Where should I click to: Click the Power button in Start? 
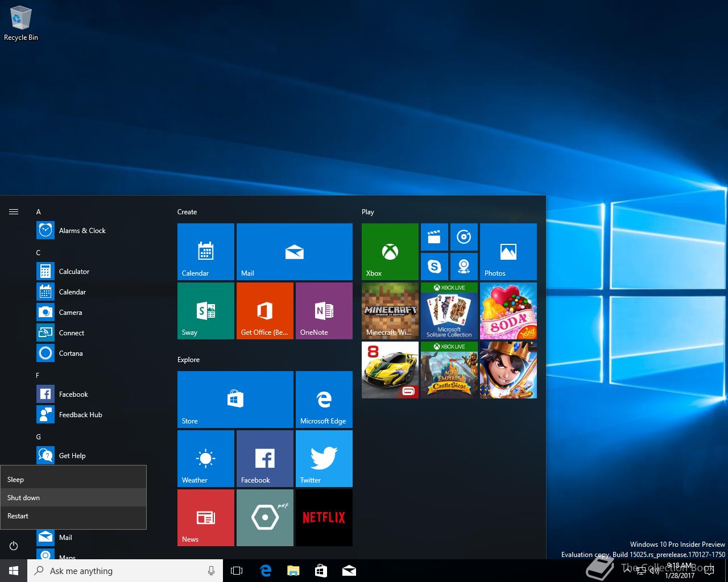coord(14,546)
